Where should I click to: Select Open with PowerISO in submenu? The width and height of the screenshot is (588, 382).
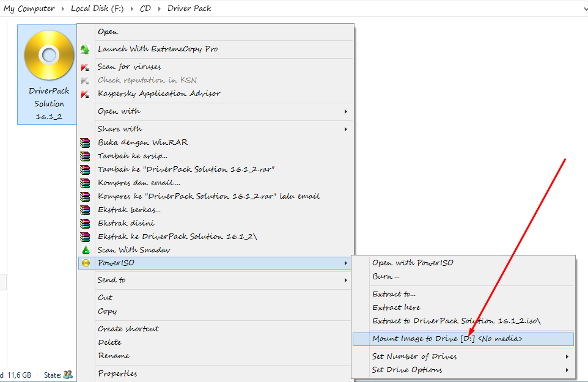[463, 263]
